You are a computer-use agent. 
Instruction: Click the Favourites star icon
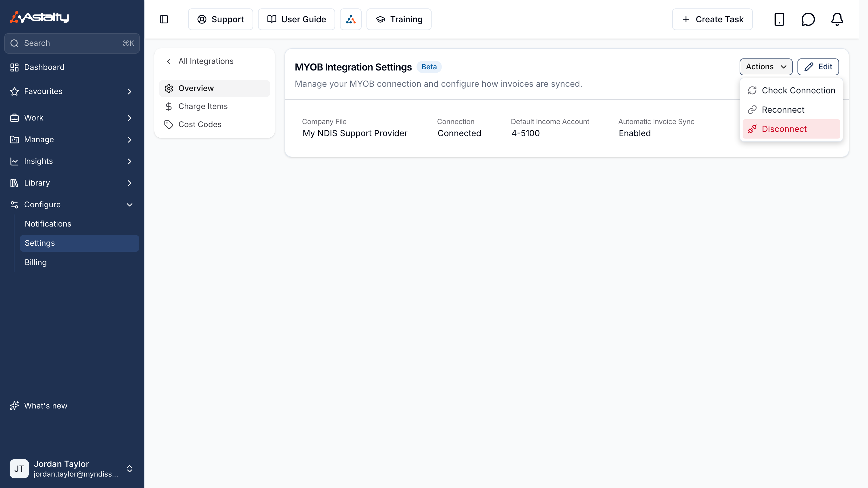pos(14,91)
